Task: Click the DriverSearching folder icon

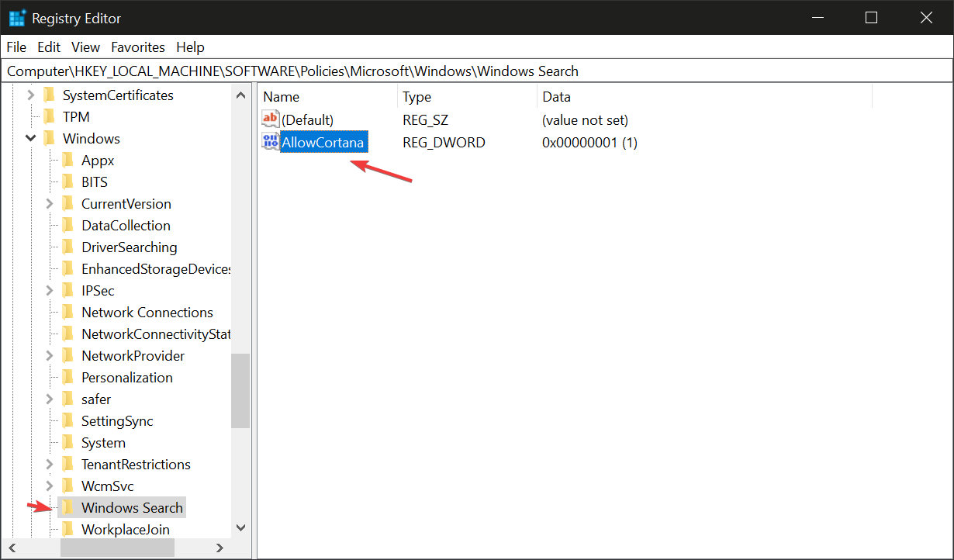Action: tap(67, 247)
